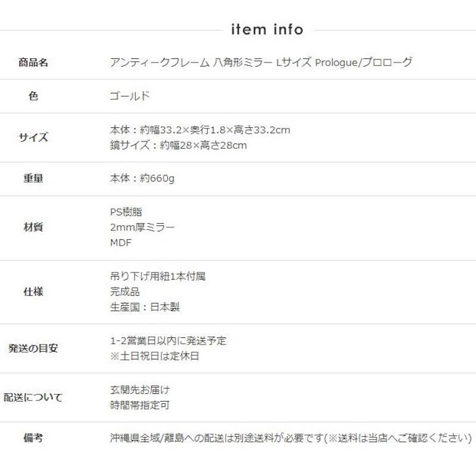Select the 本体 dimensions line 約幅33.2×奥行1.8×高さ33.2cm

pos(200,130)
